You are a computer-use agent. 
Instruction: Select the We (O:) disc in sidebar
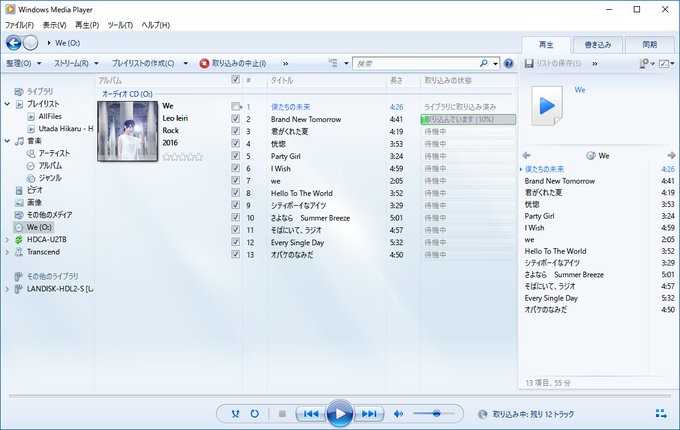[33, 227]
